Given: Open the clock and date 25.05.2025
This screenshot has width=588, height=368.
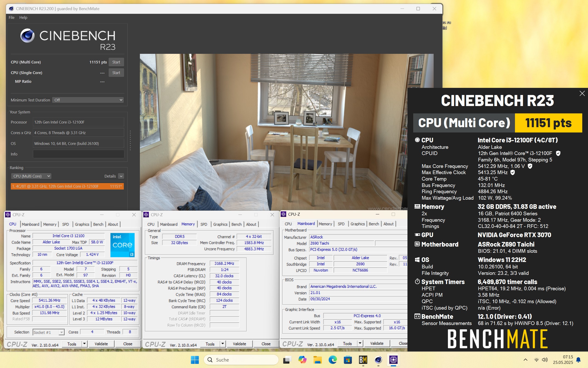Looking at the screenshot, I should click(563, 359).
